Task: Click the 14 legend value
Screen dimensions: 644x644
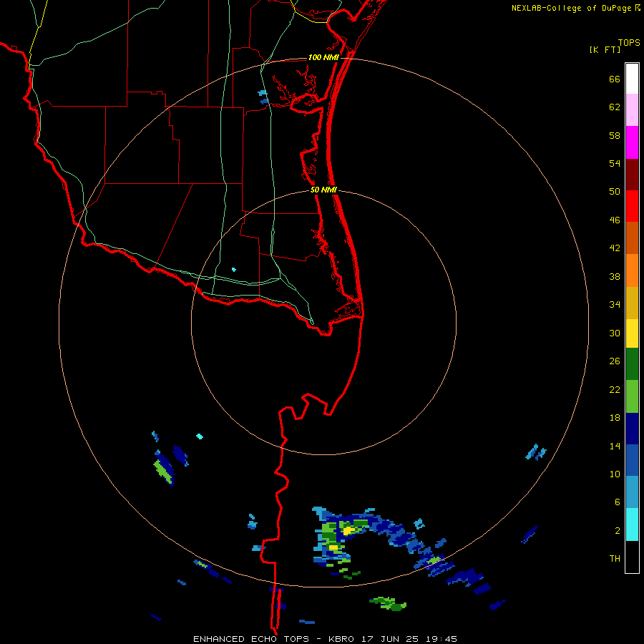Action: [x=615, y=446]
